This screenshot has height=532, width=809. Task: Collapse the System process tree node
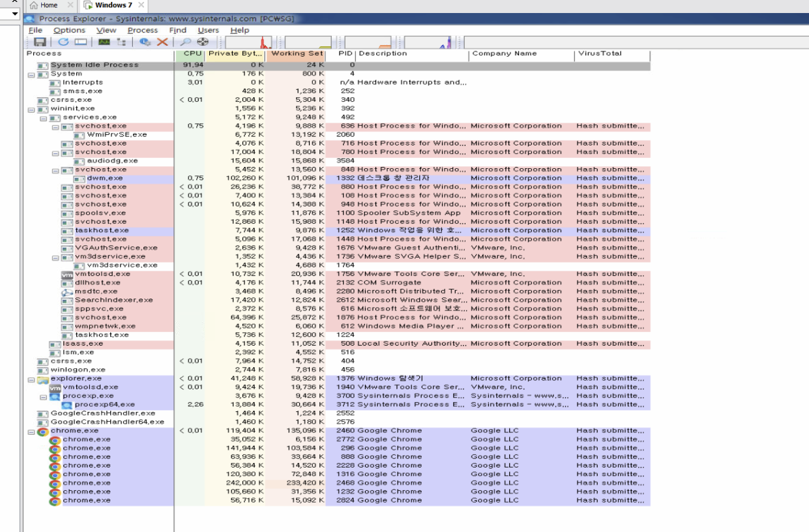pyautogui.click(x=31, y=74)
